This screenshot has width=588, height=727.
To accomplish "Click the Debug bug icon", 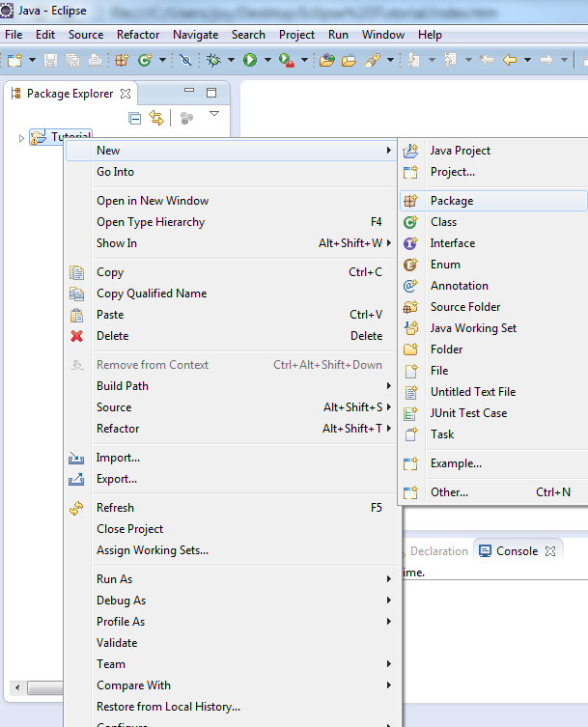I will [x=213, y=60].
